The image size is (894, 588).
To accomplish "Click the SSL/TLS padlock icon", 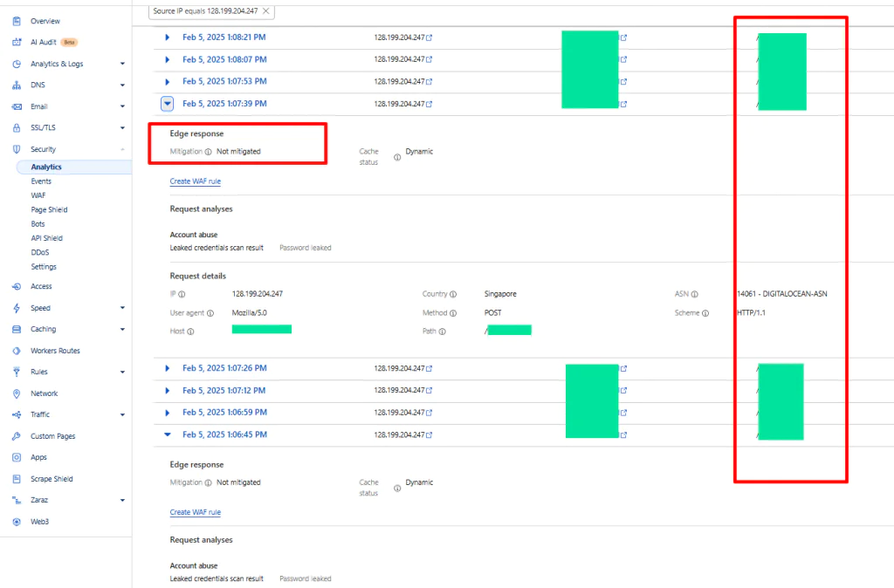I will (x=17, y=127).
